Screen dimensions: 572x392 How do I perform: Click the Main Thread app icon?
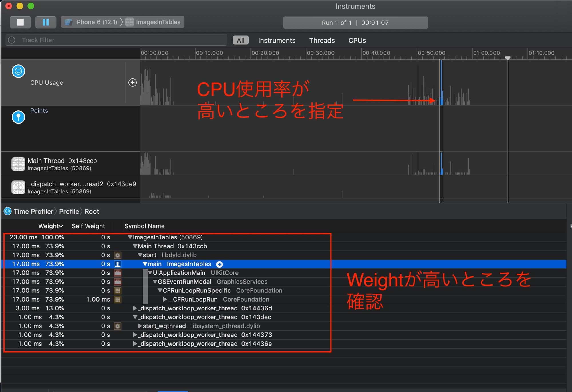coord(18,164)
